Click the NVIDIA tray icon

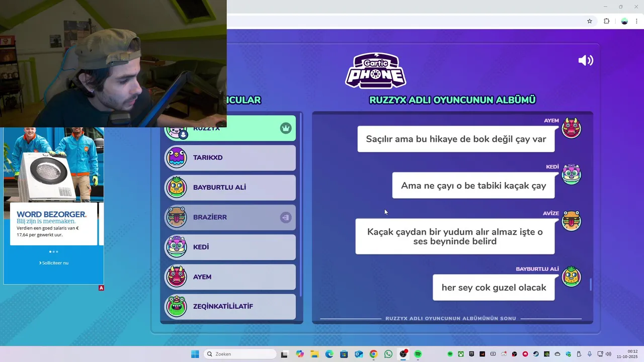pos(546,354)
